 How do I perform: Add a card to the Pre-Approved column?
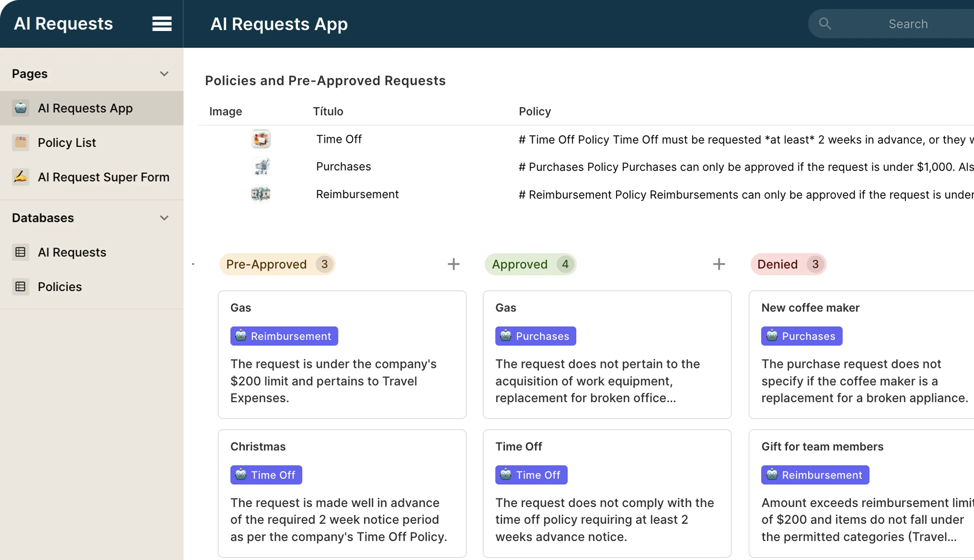(454, 264)
